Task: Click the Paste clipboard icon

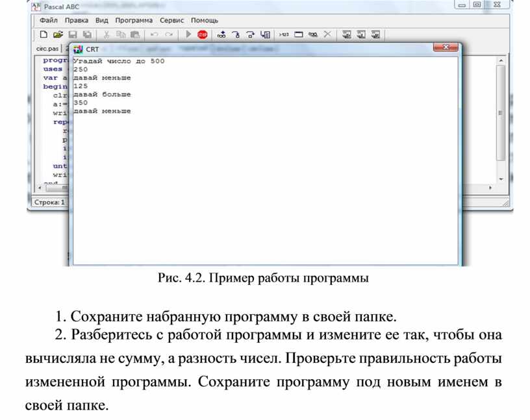Action: click(x=135, y=34)
